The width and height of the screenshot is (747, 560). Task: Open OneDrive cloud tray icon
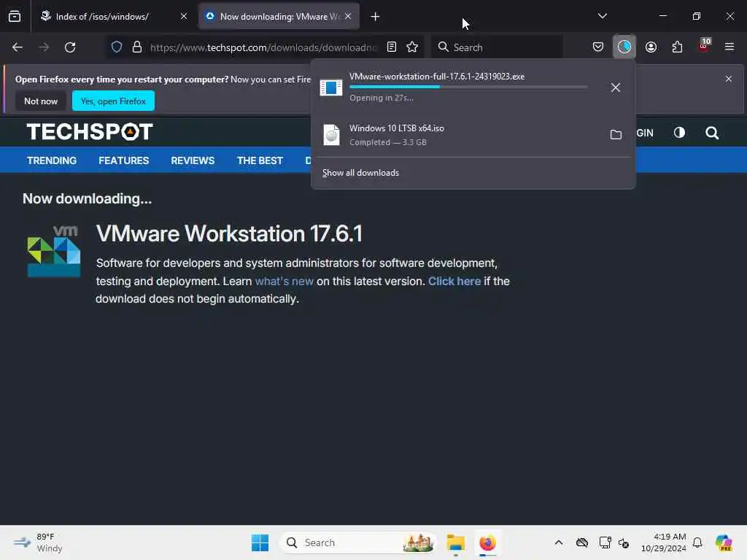[x=581, y=542]
